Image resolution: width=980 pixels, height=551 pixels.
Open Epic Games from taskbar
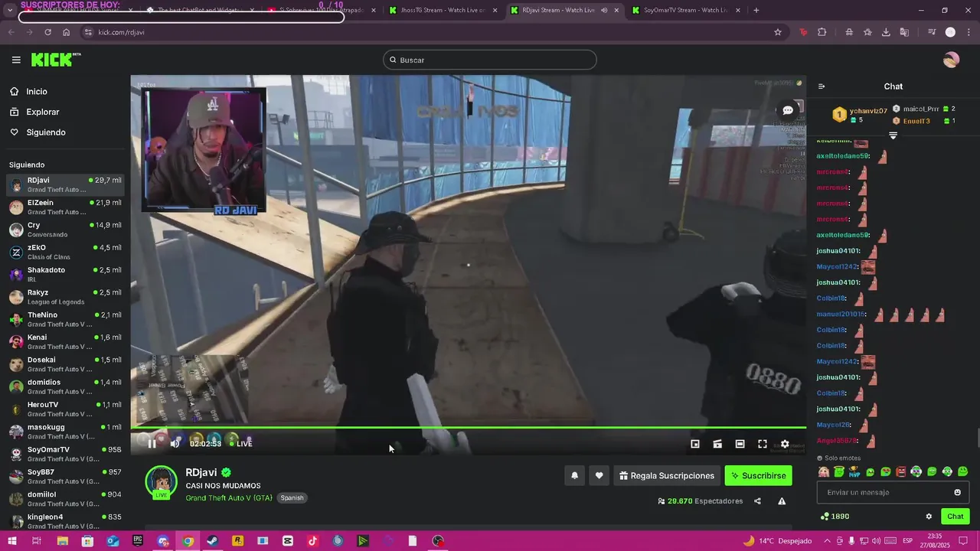[x=137, y=541]
